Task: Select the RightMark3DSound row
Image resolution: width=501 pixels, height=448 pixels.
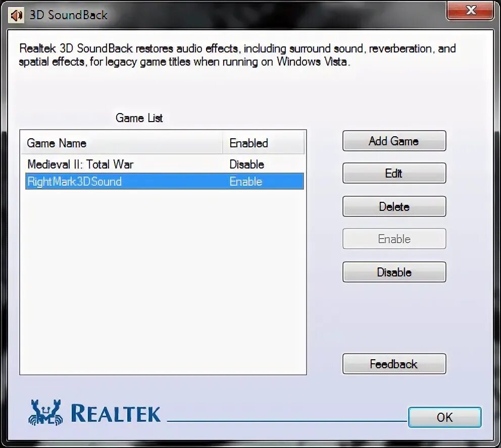Action: point(165,181)
